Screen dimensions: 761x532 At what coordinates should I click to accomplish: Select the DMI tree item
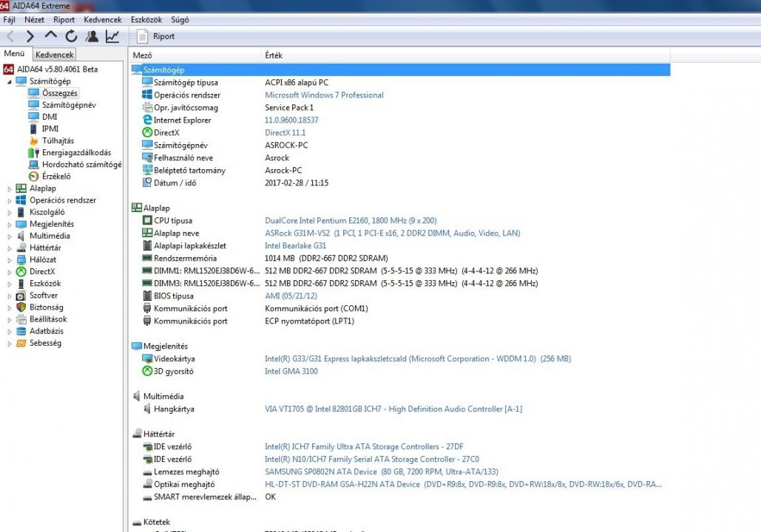pyautogui.click(x=50, y=117)
